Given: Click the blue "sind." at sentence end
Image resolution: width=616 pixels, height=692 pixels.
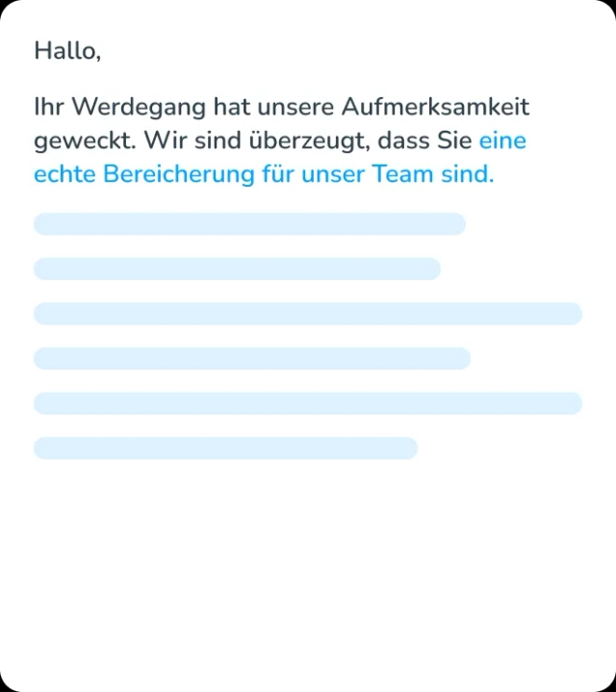Looking at the screenshot, I should pyautogui.click(x=468, y=174).
